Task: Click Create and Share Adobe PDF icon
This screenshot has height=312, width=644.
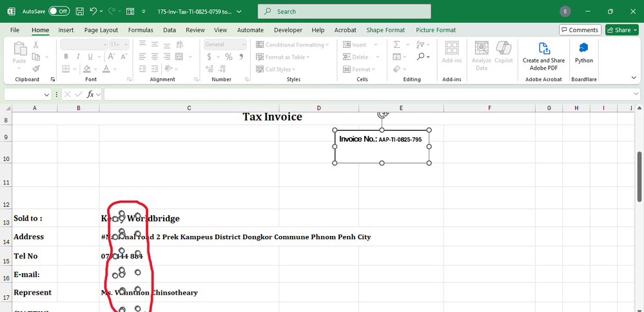Action: (x=543, y=49)
